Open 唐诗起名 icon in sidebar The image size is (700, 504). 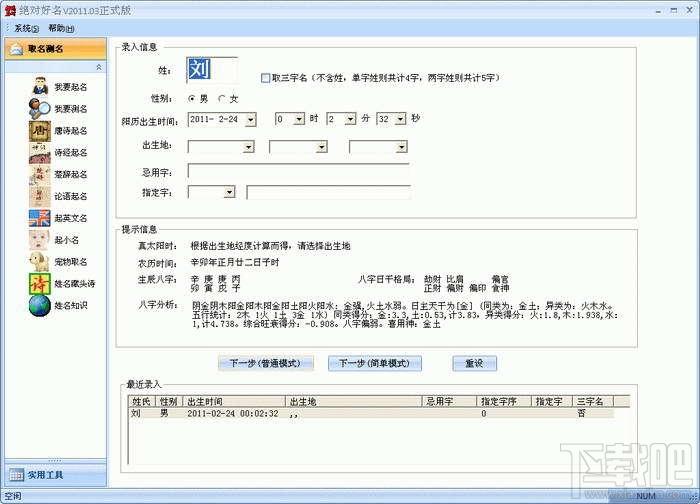coord(40,131)
